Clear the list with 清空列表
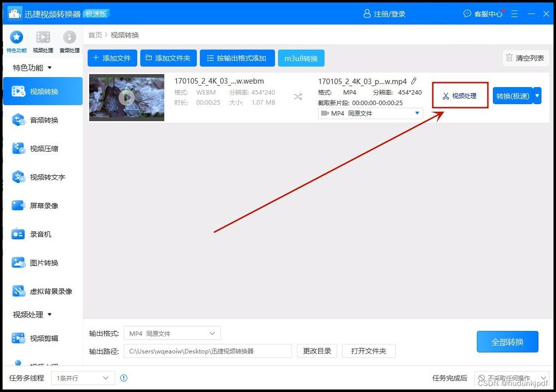The width and height of the screenshot is (556, 392). tap(525, 58)
